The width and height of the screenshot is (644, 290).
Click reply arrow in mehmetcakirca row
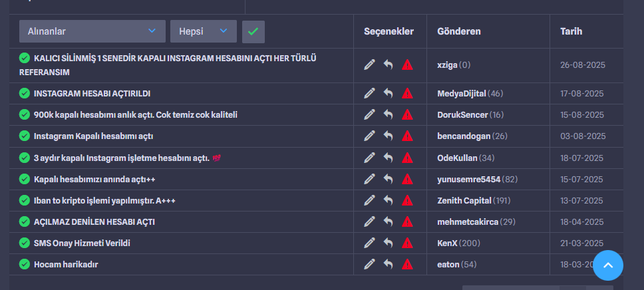(x=388, y=221)
